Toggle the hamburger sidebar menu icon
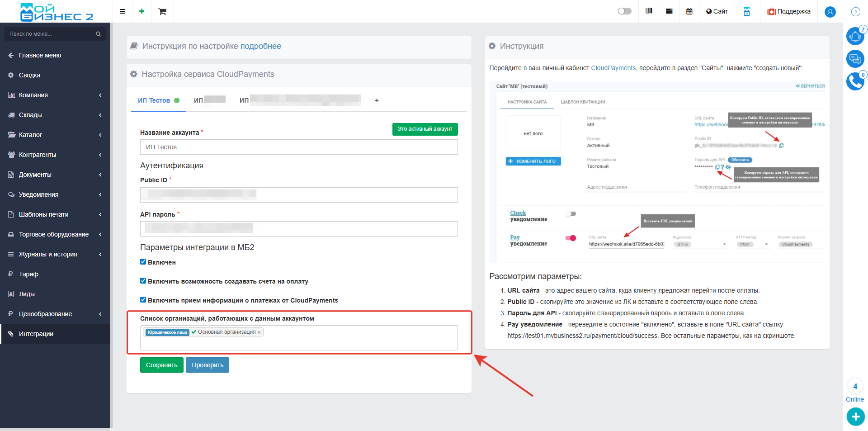This screenshot has width=868, height=431. [122, 11]
